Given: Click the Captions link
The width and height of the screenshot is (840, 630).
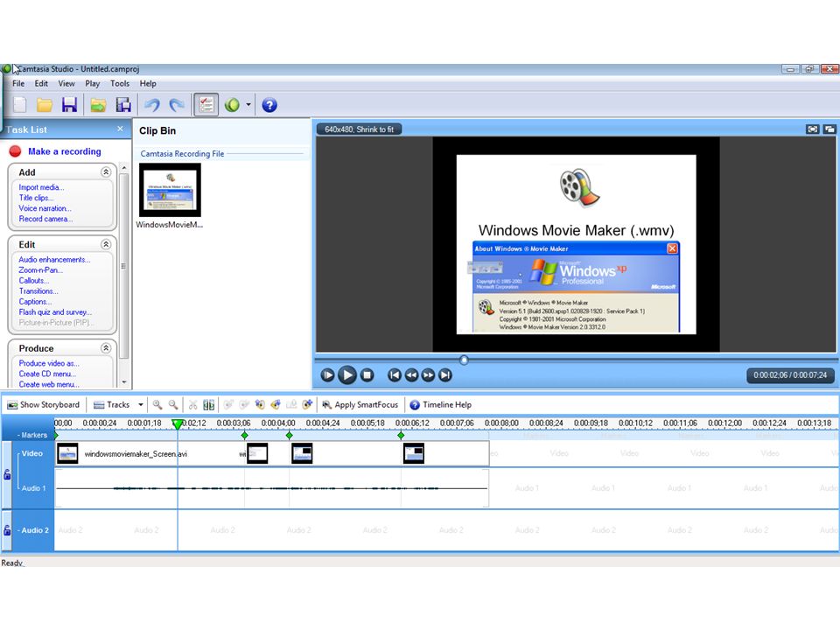Looking at the screenshot, I should 35,302.
